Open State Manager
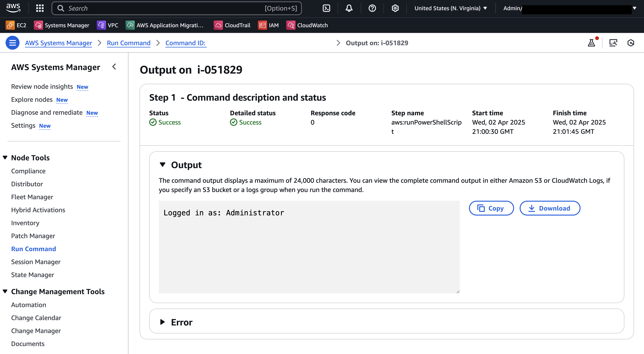The image size is (644, 354). tap(32, 275)
